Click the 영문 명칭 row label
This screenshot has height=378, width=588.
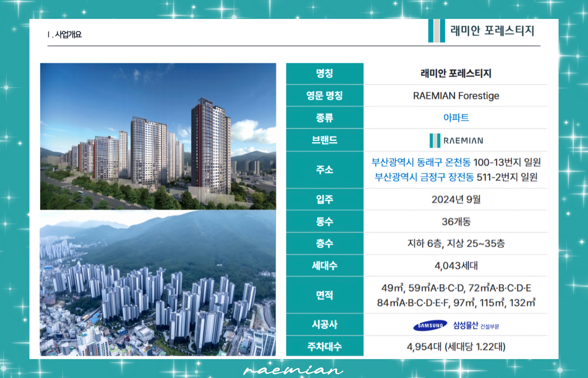pyautogui.click(x=325, y=96)
